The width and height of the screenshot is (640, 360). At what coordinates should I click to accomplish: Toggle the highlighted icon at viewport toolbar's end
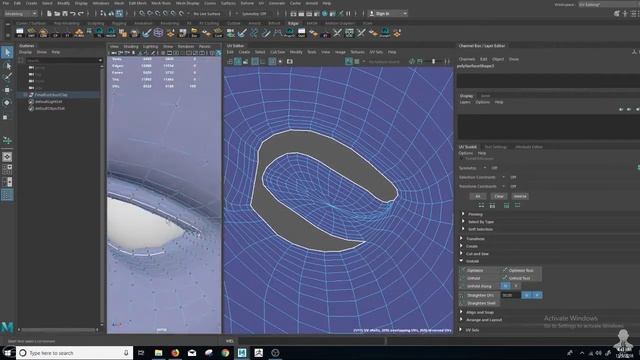[218, 53]
